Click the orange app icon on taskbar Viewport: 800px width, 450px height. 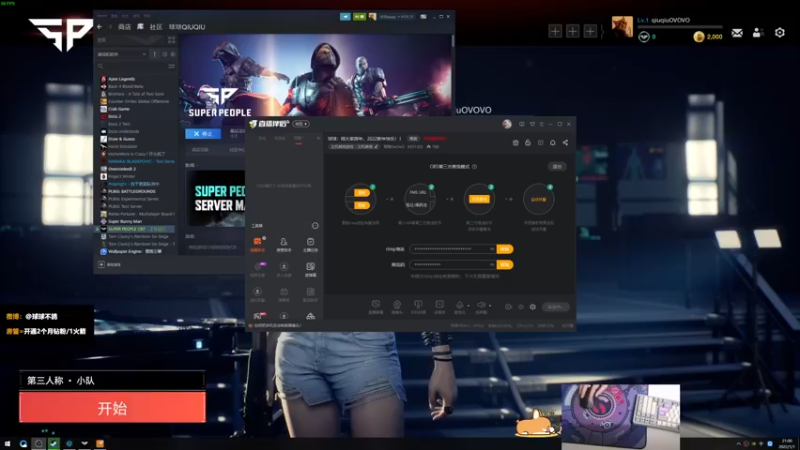point(100,444)
